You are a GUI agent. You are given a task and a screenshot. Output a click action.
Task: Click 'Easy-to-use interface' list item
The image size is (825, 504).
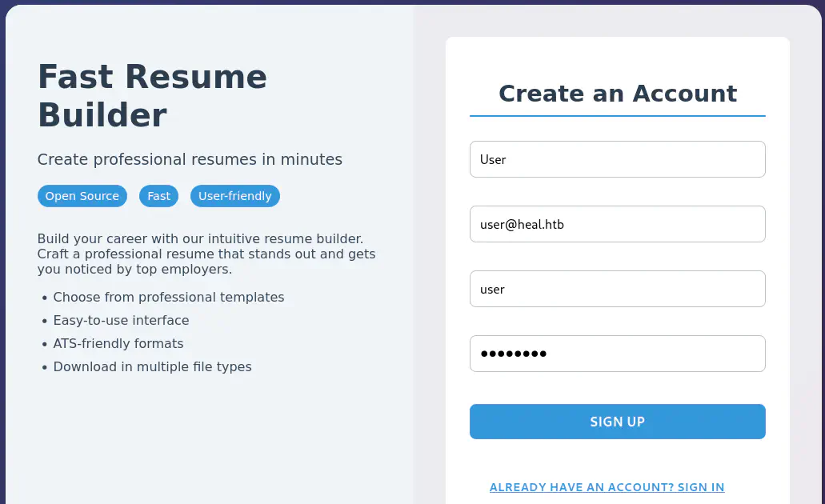121,320
